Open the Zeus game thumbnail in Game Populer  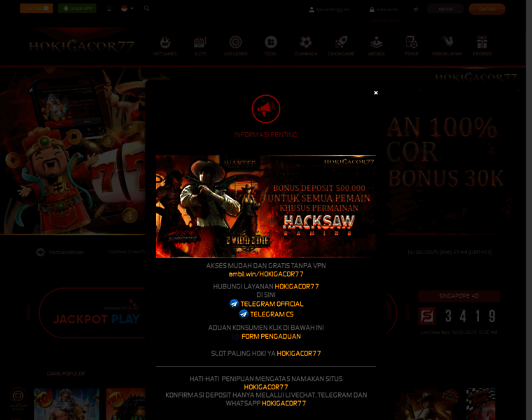pyautogui.click(x=66, y=404)
